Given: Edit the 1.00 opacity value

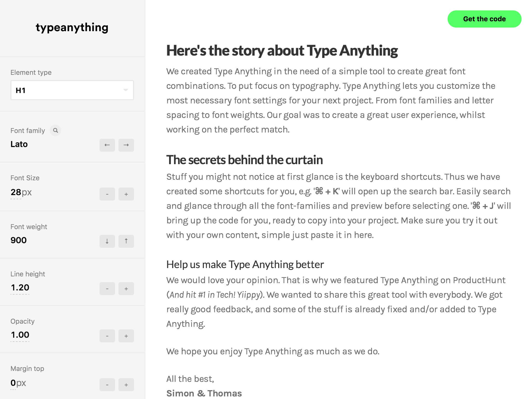Looking at the screenshot, I should tap(20, 335).
